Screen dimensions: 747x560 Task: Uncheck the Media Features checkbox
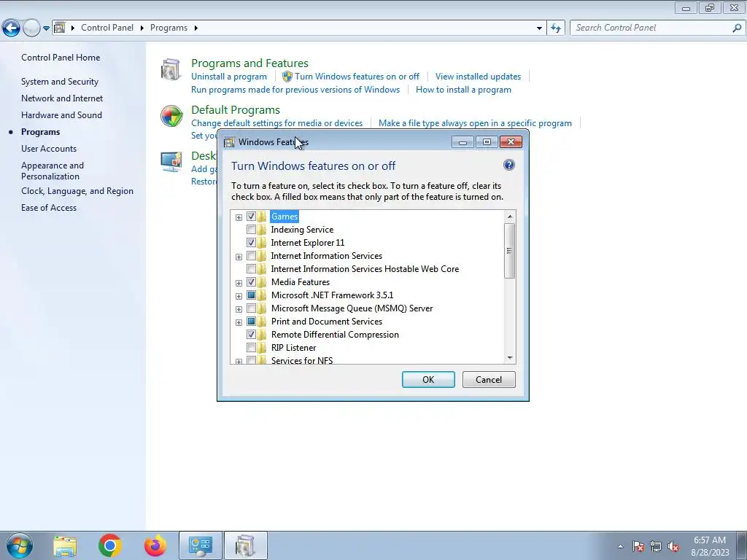[251, 282]
